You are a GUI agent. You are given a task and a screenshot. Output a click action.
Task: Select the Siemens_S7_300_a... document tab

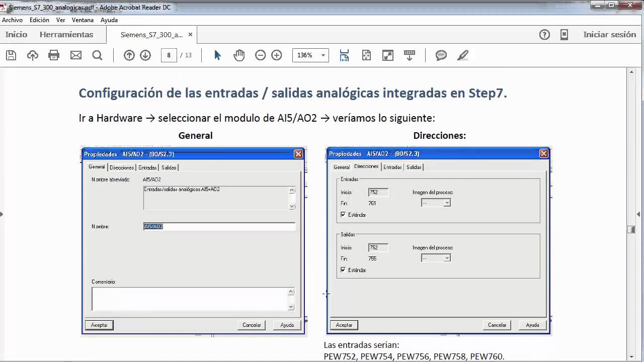(151, 35)
